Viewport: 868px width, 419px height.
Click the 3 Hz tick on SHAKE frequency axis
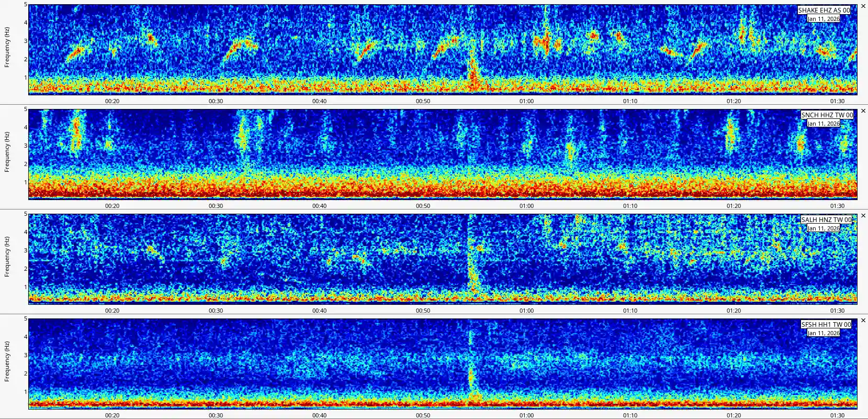[x=25, y=41]
